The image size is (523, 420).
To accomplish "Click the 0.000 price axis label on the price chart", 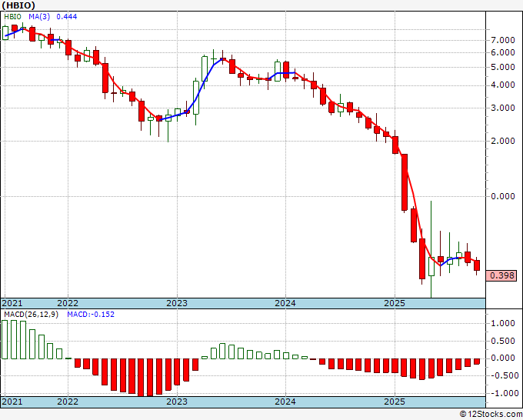I will pos(503,196).
